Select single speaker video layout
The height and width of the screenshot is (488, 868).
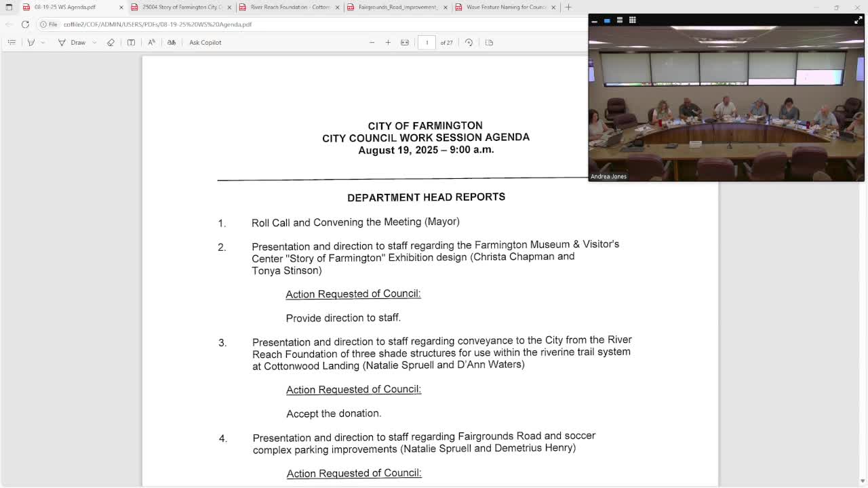point(607,20)
